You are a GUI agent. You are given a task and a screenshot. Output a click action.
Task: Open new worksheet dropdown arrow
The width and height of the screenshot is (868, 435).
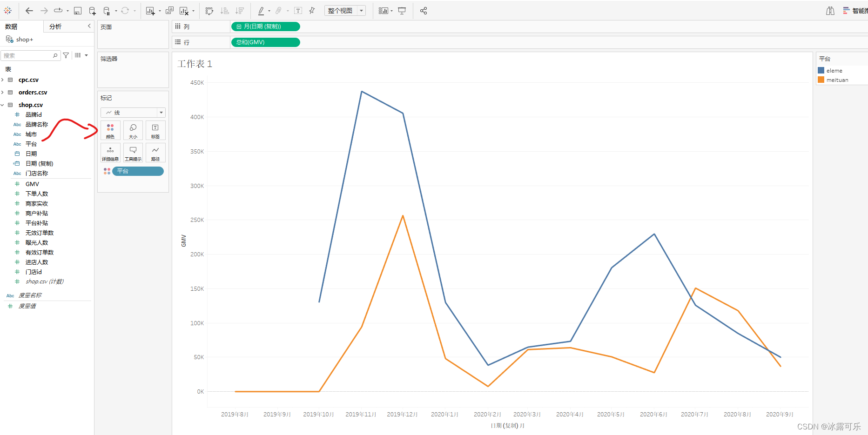coord(160,11)
